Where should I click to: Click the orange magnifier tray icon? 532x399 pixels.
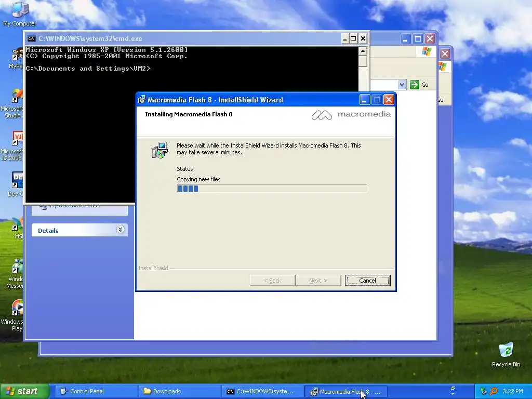pyautogui.click(x=494, y=391)
